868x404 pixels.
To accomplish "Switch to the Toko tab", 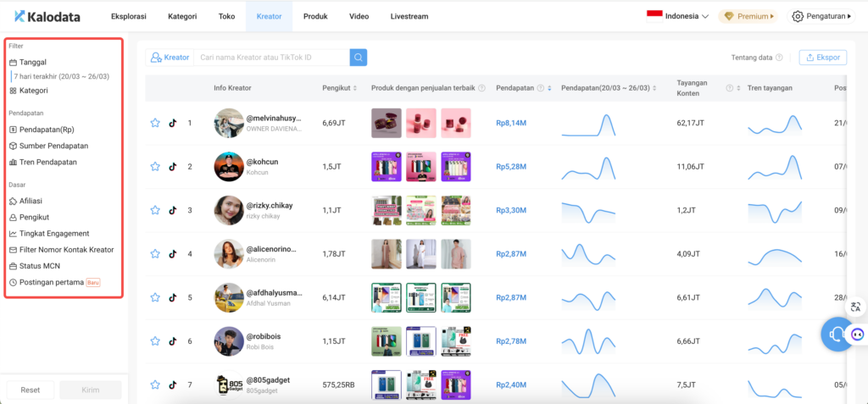I will pos(226,17).
